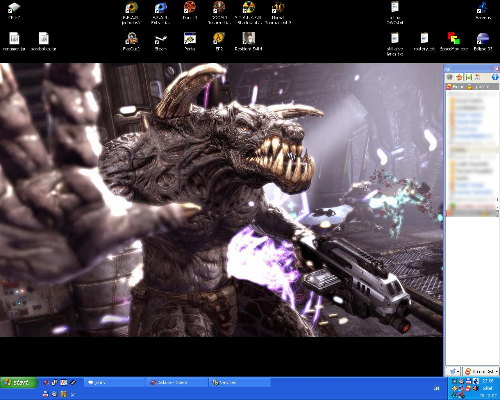Click the first quick launch icon beside Start
Viewport: 500px width, 400px height.
click(x=46, y=382)
